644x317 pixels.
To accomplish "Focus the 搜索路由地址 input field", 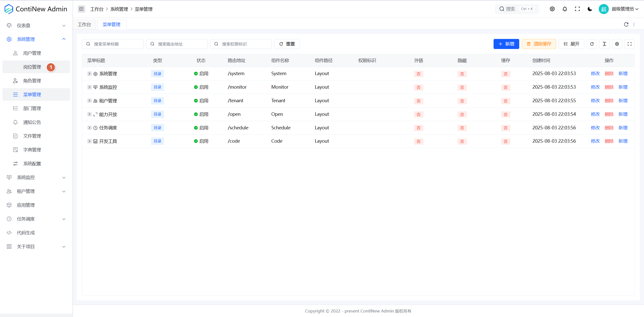I will 177,44.
